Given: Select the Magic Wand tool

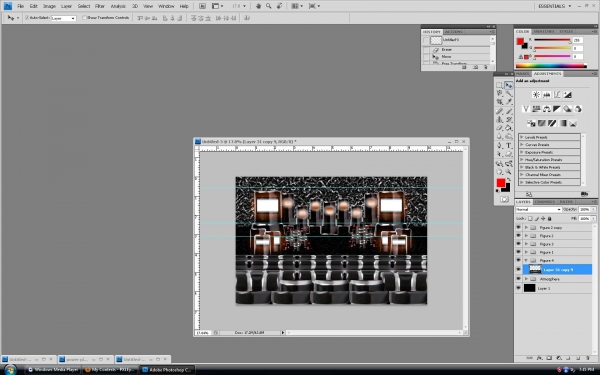Looking at the screenshot, I should click(x=509, y=93).
